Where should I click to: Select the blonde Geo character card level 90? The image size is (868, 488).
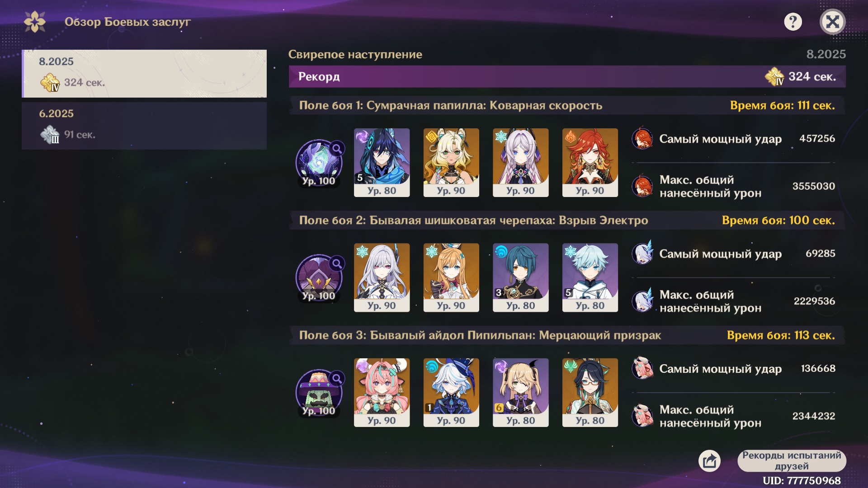tap(451, 163)
